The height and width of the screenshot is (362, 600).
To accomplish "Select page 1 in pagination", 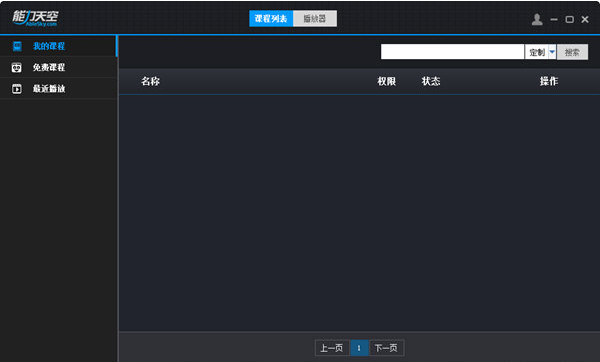I will tap(359, 348).
